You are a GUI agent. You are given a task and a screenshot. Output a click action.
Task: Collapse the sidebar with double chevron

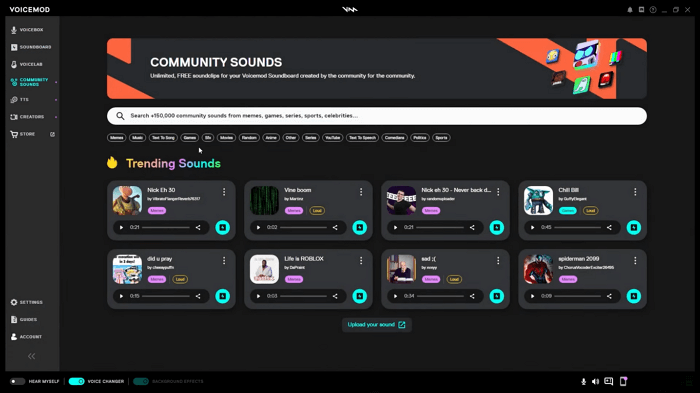(31, 356)
